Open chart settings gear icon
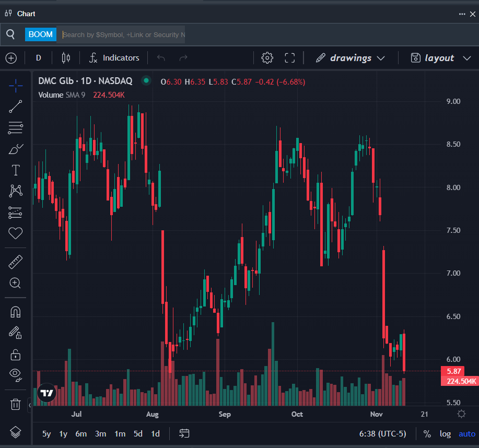479x448 pixels. [x=267, y=58]
